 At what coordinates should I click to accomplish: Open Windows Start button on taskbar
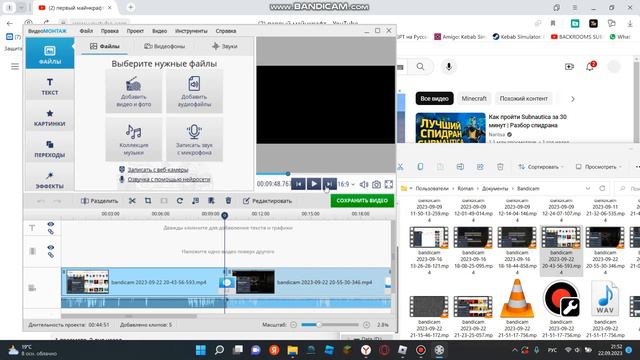coord(201,350)
